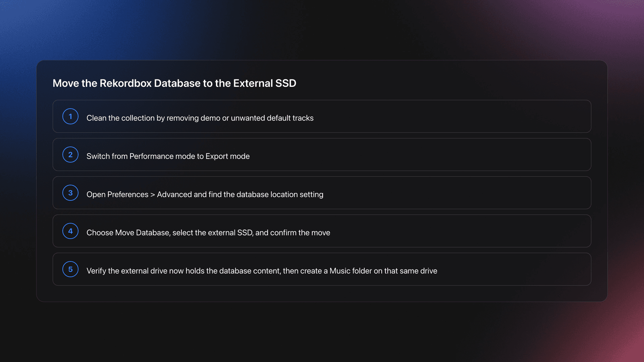Click the "Choose Move Database" step text
This screenshot has width=644, height=362.
coord(208,233)
